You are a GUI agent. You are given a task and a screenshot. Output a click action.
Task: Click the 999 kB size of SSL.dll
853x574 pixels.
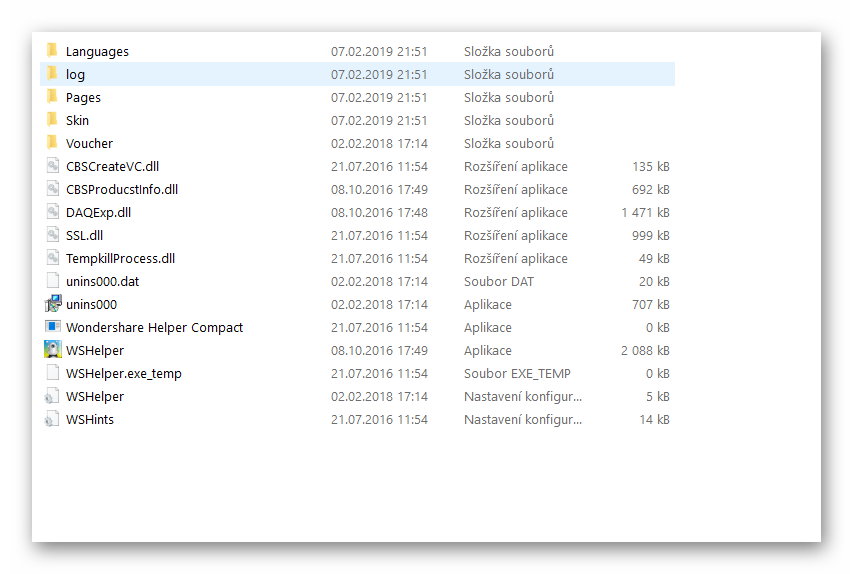point(651,236)
